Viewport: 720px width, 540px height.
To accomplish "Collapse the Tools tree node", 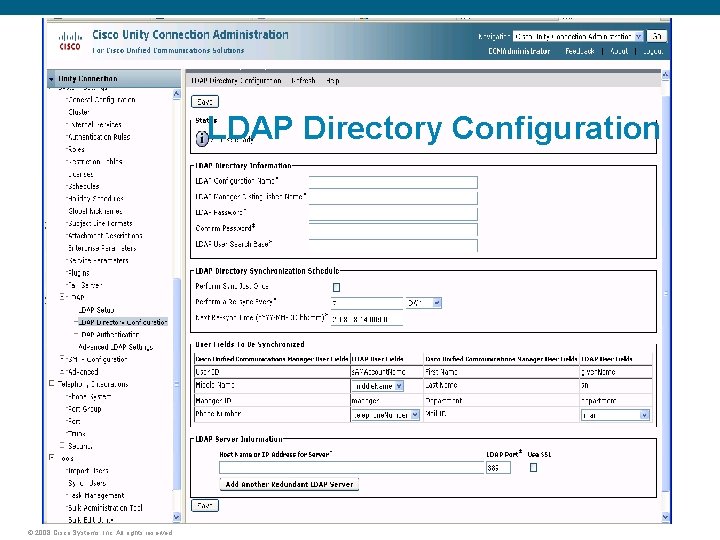I will [x=51, y=458].
